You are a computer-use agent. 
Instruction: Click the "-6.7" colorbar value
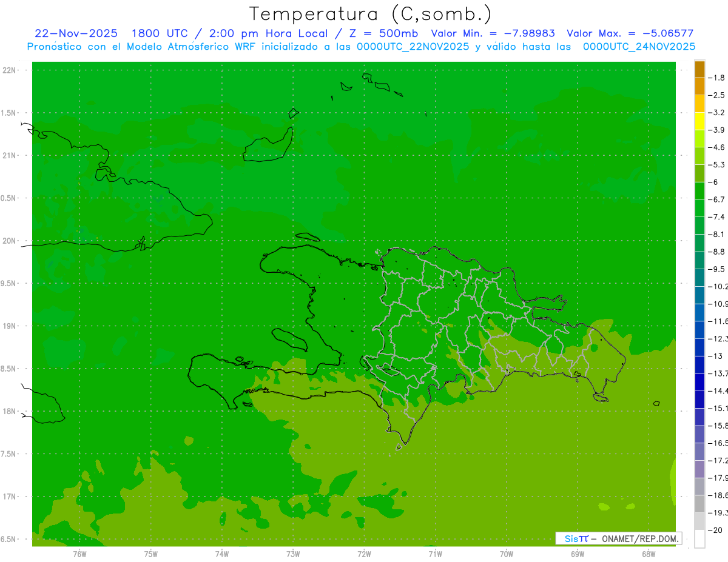717,199
